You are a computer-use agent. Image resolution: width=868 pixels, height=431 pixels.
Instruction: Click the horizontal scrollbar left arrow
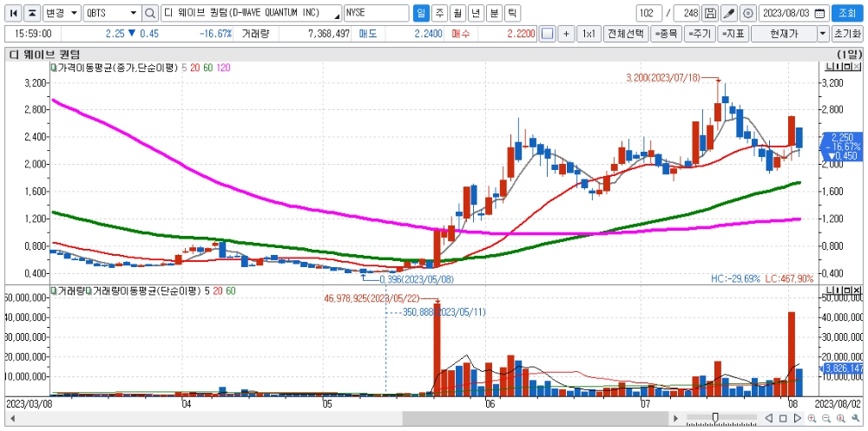pyautogui.click(x=12, y=418)
